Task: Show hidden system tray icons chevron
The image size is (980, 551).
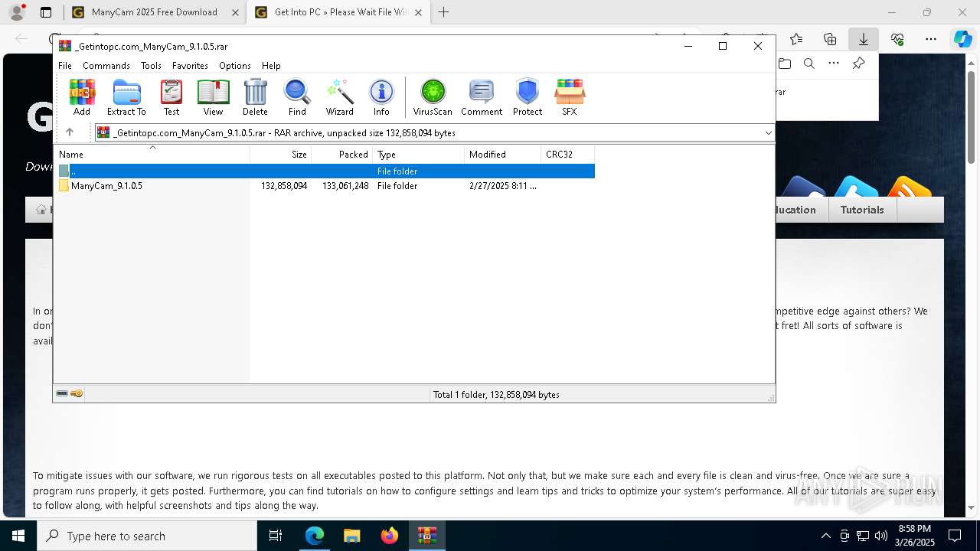Action: [825, 536]
